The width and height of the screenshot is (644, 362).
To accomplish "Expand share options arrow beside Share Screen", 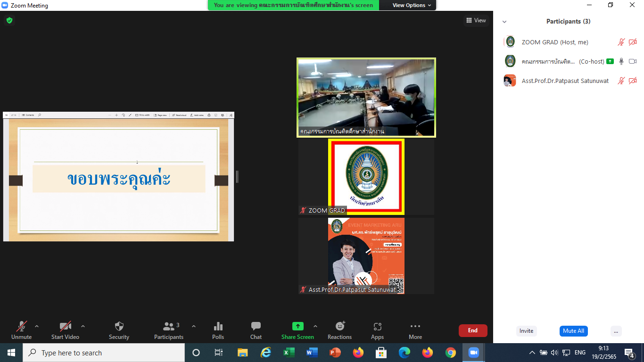I will click(x=315, y=326).
